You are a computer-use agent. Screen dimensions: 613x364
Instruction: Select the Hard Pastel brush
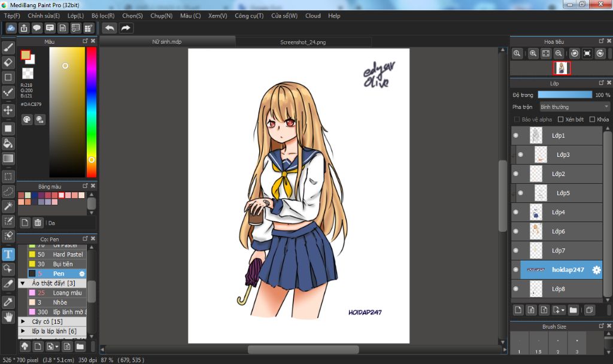coord(57,254)
